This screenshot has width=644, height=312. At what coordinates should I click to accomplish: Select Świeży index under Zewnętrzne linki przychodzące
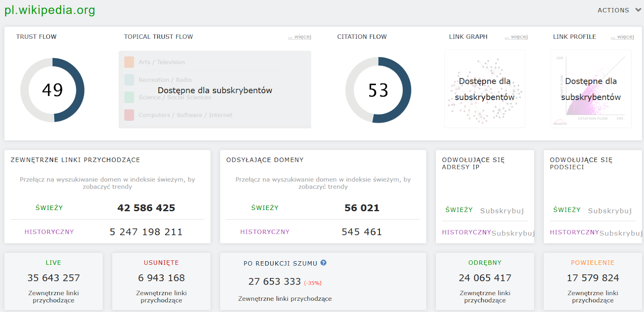tap(49, 208)
